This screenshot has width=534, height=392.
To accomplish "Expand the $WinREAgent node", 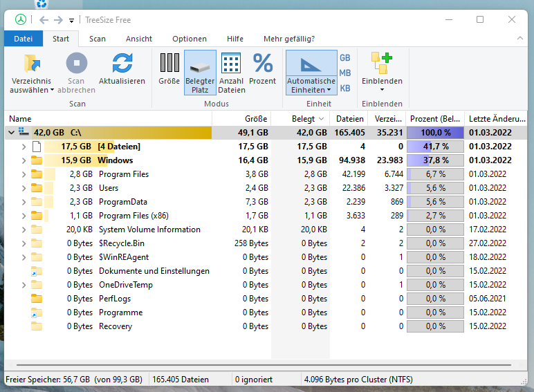I will [24, 258].
